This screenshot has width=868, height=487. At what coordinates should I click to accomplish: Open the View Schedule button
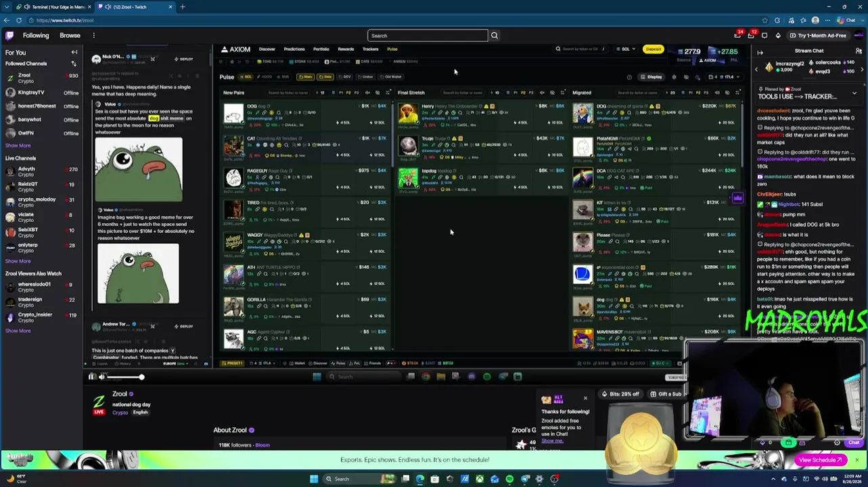pyautogui.click(x=821, y=460)
